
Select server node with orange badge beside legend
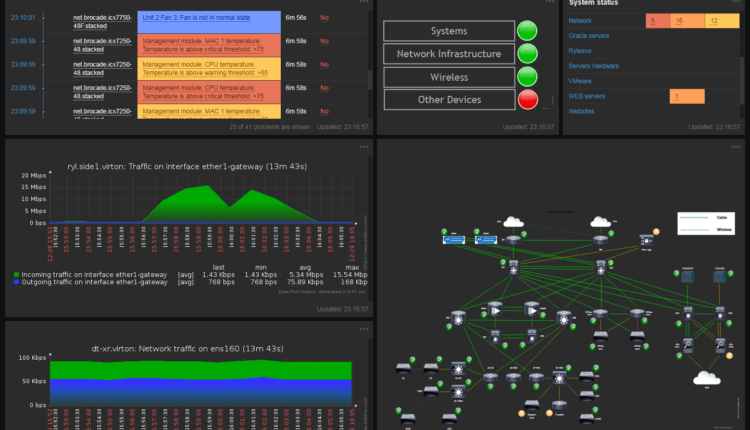pyautogui.click(x=646, y=239)
